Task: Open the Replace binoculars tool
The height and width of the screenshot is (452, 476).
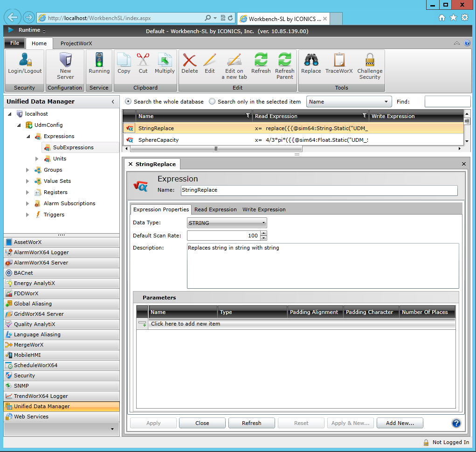Action: pos(311,61)
